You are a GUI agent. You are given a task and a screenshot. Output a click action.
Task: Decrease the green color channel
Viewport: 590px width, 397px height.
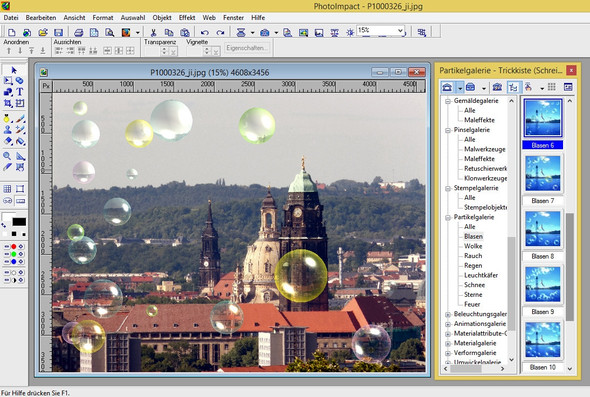(7, 254)
